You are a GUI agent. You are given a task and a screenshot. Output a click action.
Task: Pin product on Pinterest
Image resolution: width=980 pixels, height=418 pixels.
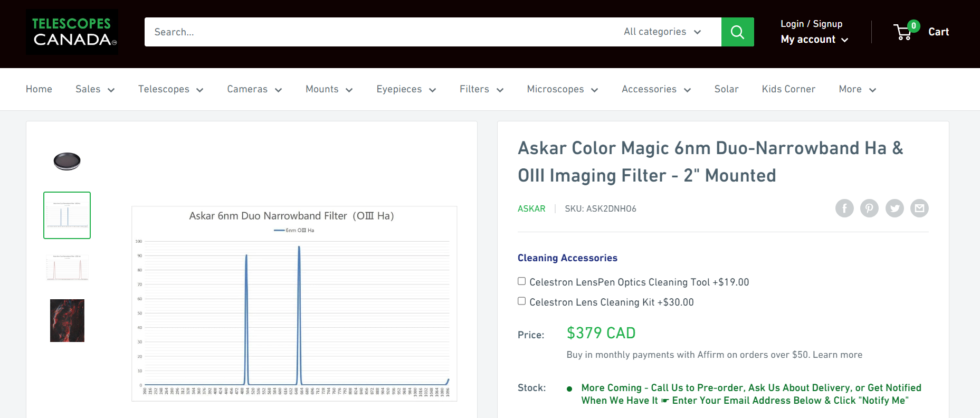[869, 208]
